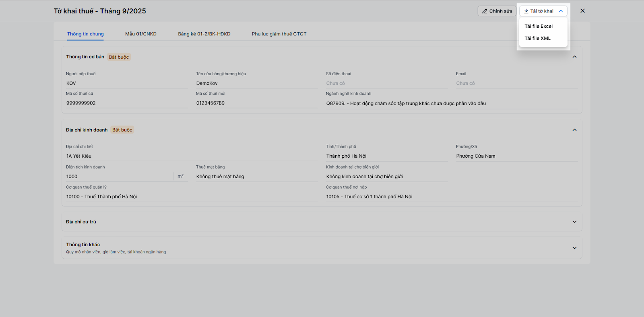
Task: Click the Tỉnh/Thành phố field
Action: 386,156
